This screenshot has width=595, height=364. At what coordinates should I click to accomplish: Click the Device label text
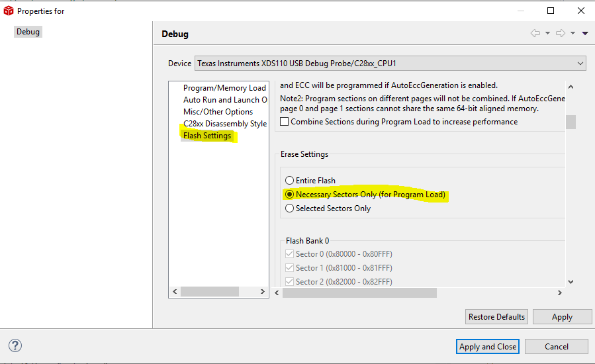179,64
